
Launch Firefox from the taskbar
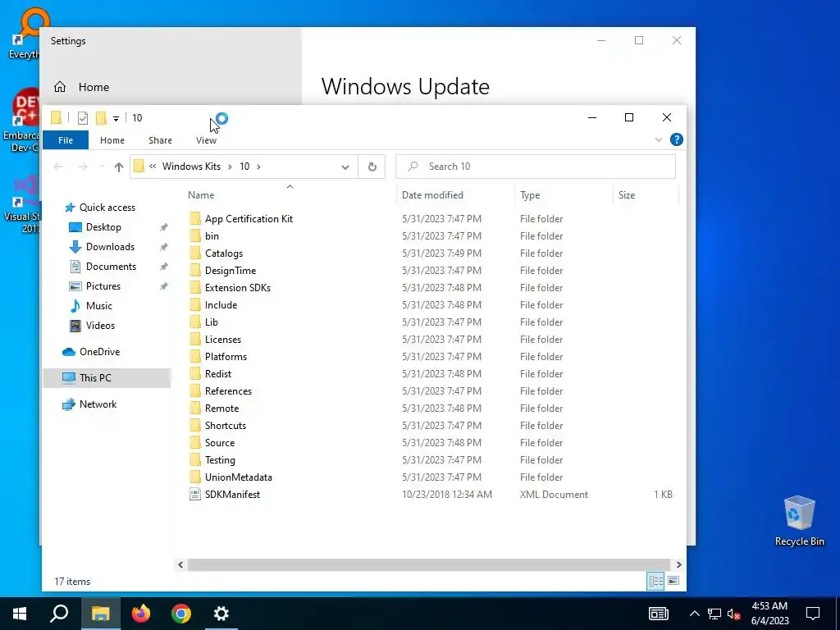[x=141, y=614]
